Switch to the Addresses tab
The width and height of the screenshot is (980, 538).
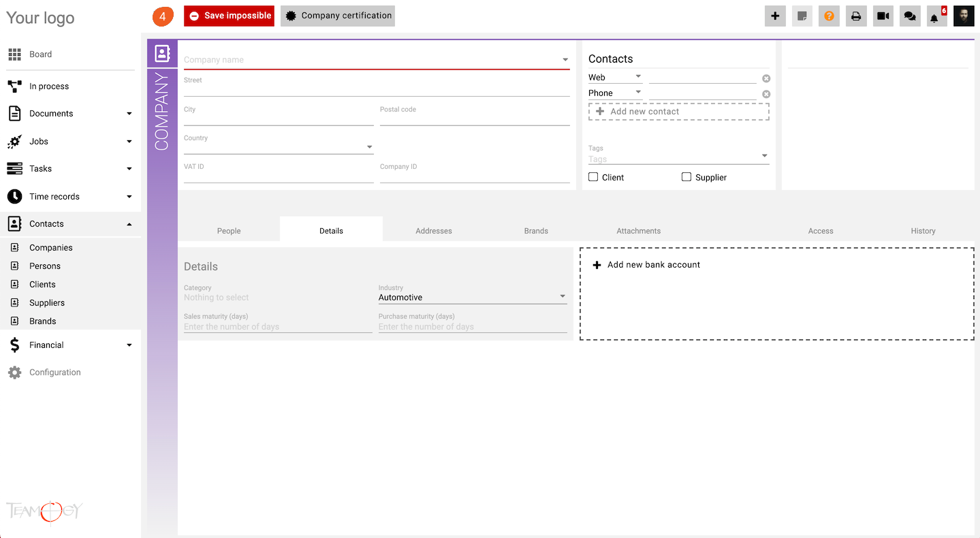click(434, 231)
